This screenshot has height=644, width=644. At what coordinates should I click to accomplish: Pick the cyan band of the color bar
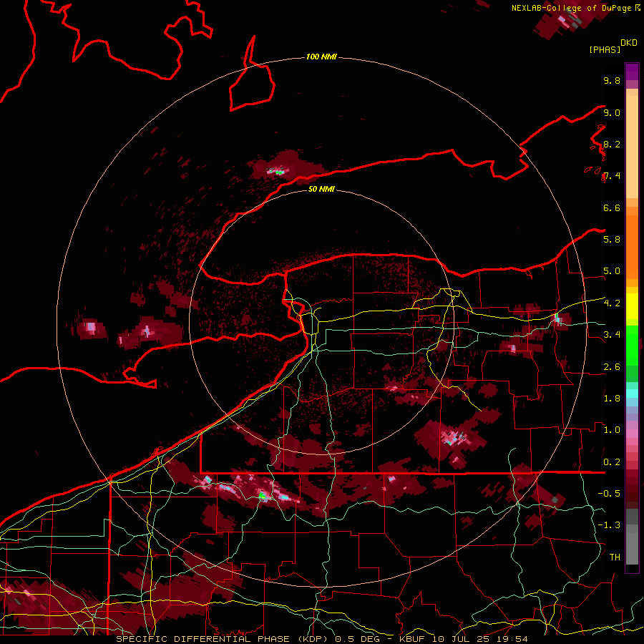pos(632,394)
